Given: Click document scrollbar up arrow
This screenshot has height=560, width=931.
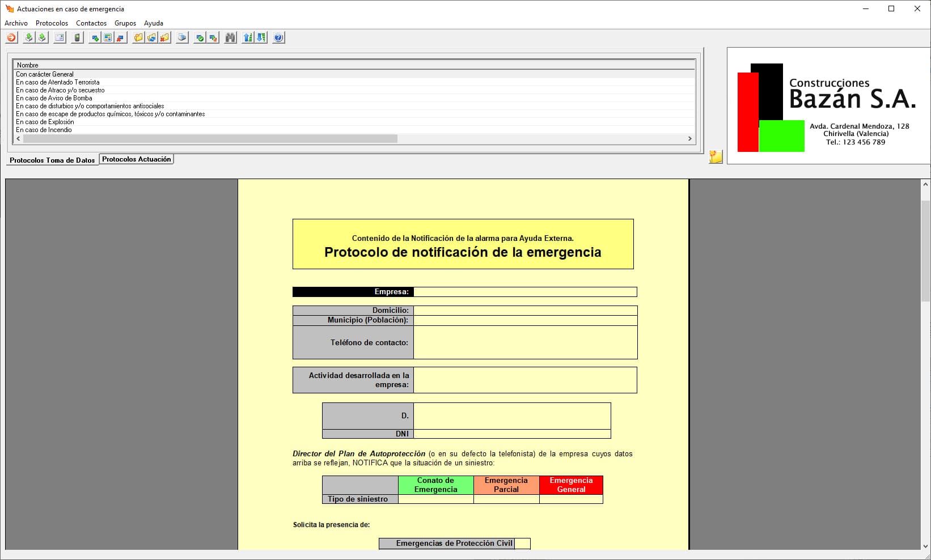Looking at the screenshot, I should pos(925,184).
